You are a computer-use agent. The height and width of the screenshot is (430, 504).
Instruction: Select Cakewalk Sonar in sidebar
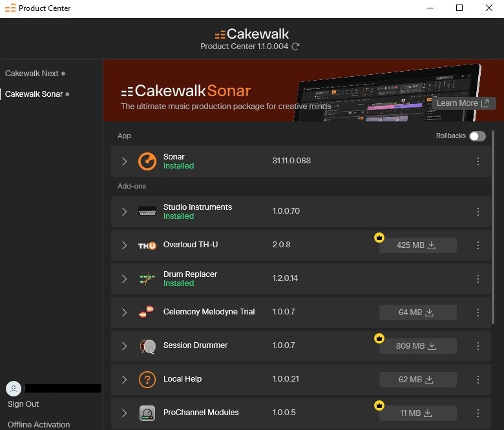point(34,94)
